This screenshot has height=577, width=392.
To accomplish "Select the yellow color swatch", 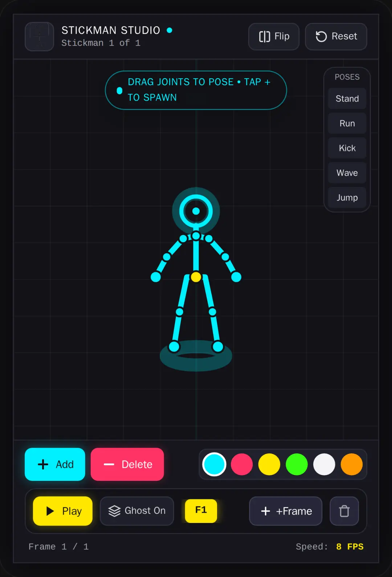I will 269,464.
